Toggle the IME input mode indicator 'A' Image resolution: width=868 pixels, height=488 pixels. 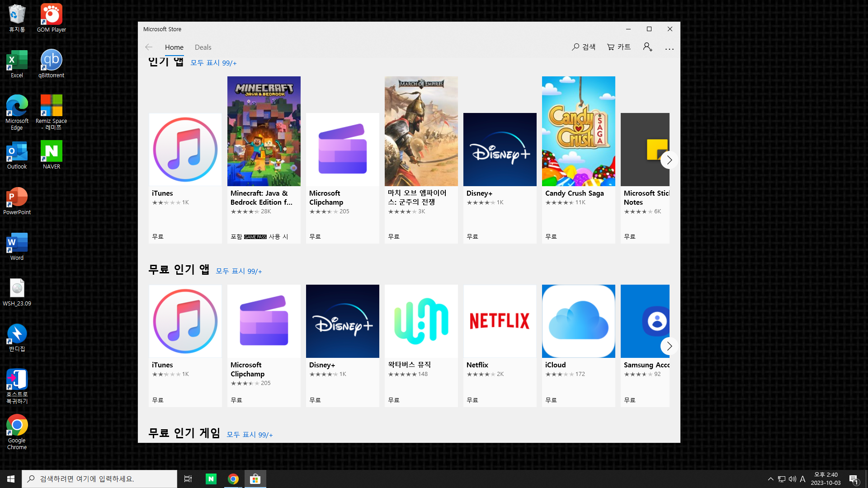pyautogui.click(x=803, y=479)
